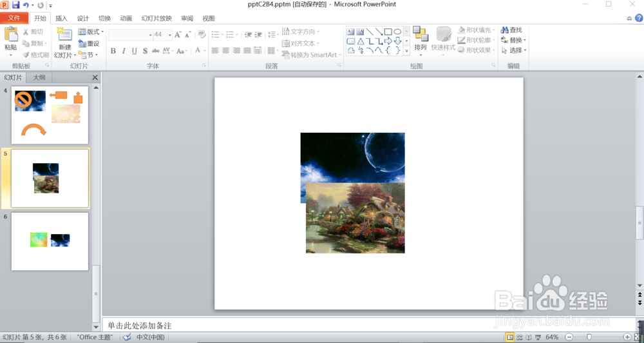Click the Quick Styles (快速样式) button
The height and width of the screenshot is (343, 644).
tap(443, 41)
